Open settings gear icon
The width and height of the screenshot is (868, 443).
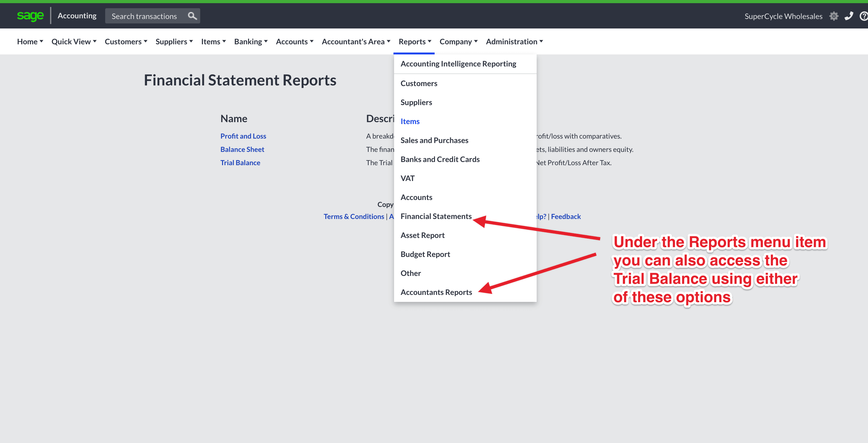coord(834,16)
